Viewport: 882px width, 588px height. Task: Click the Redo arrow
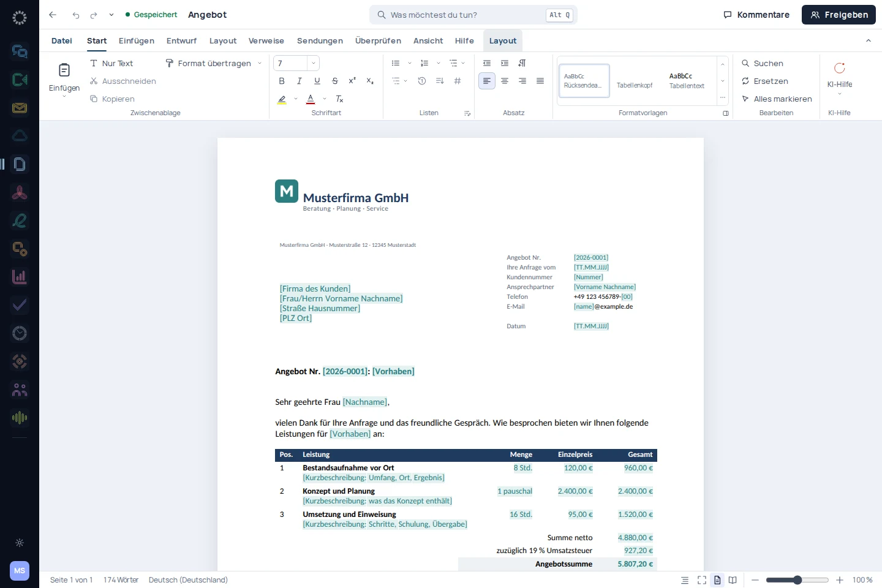pyautogui.click(x=94, y=15)
